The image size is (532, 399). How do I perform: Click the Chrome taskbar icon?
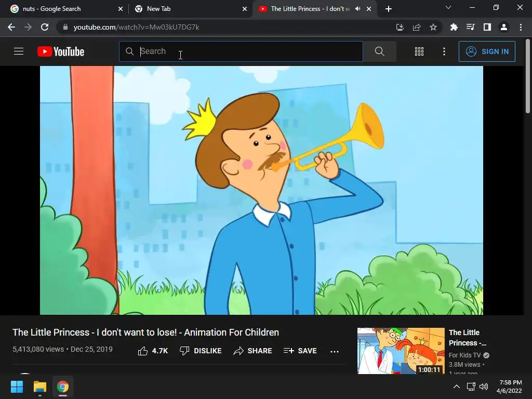[63, 387]
